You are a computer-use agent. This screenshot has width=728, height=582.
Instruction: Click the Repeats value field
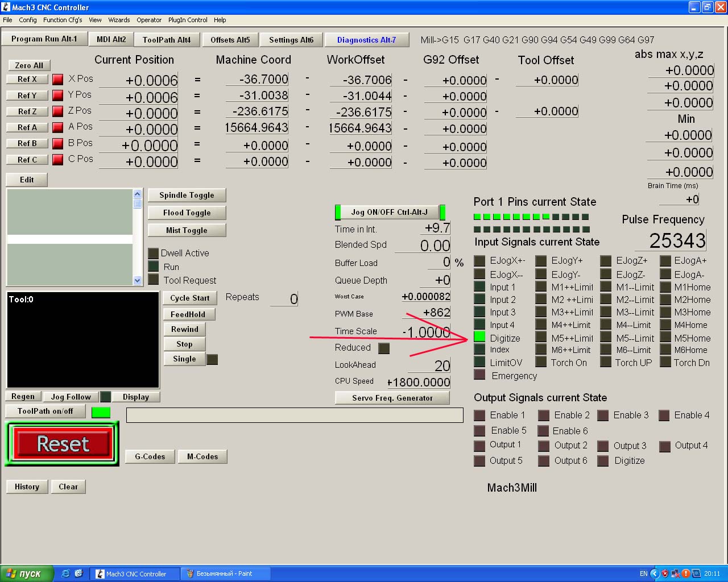pyautogui.click(x=284, y=298)
